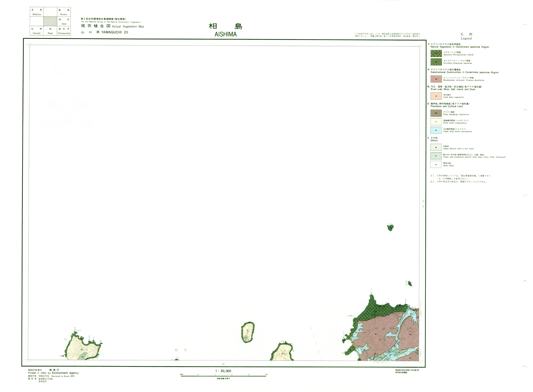Click the 'Surveyed in fiscal 1979' text
Image resolution: width=533 pixels, height=392 pixels.
63,376
